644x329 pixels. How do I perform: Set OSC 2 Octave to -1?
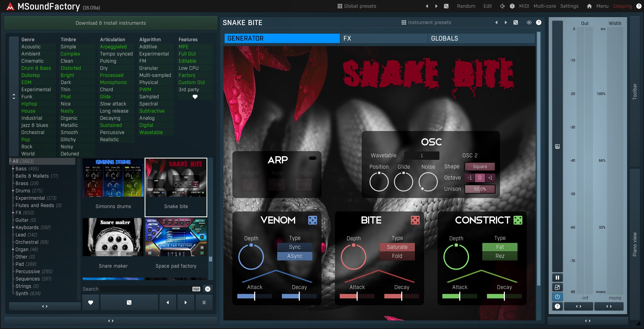point(469,178)
